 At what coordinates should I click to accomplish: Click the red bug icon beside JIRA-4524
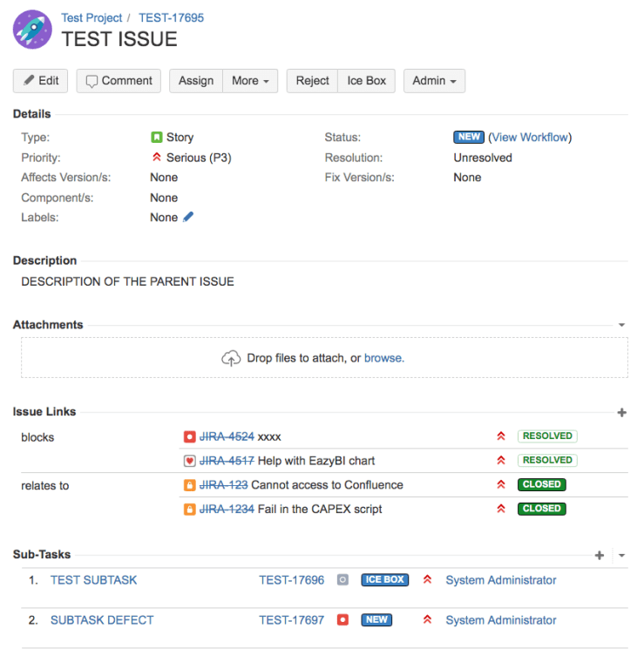189,436
